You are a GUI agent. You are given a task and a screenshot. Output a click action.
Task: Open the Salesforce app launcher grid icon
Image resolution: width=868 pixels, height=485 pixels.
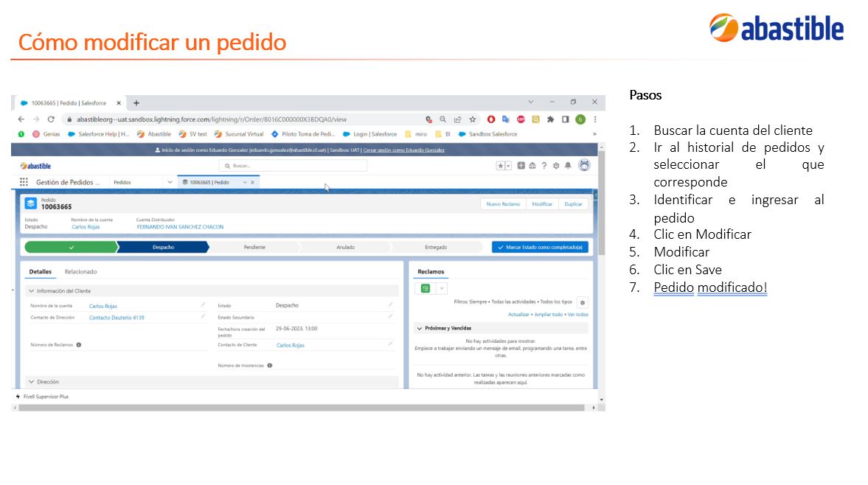point(24,182)
